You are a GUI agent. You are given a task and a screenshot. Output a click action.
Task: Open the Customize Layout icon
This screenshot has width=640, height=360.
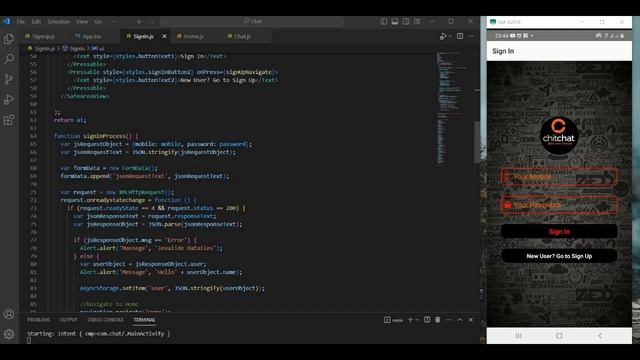(417, 21)
